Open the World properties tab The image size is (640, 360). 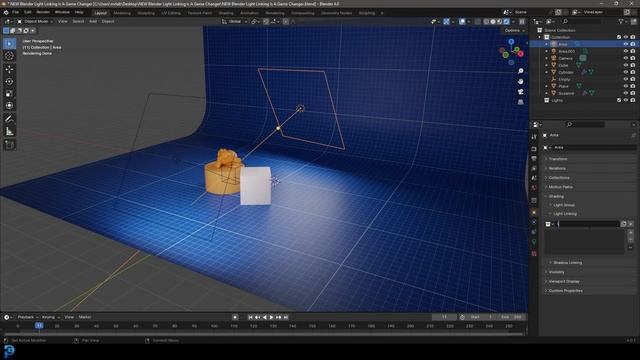(x=534, y=188)
